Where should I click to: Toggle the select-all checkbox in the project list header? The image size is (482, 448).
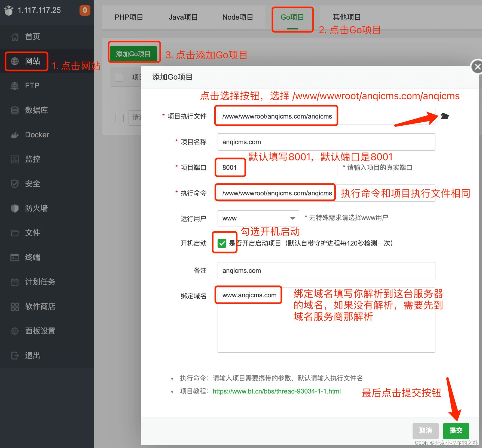(119, 77)
